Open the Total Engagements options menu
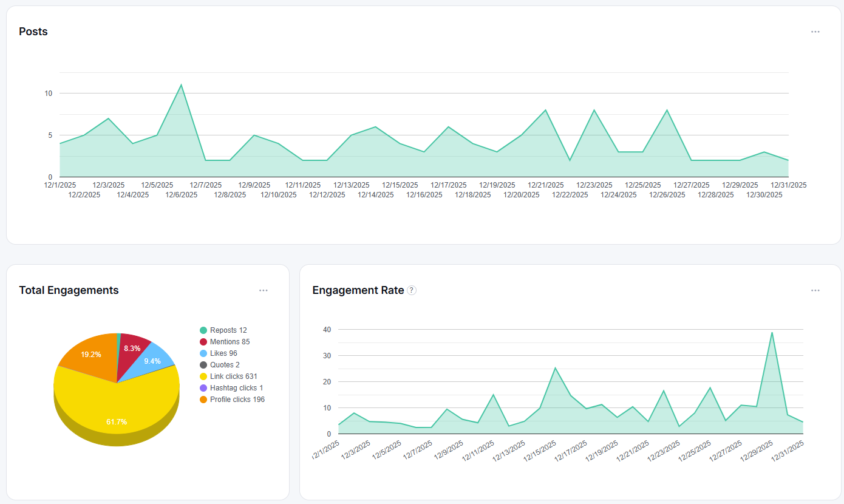Screen dimensions: 844x504 pyautogui.click(x=264, y=290)
